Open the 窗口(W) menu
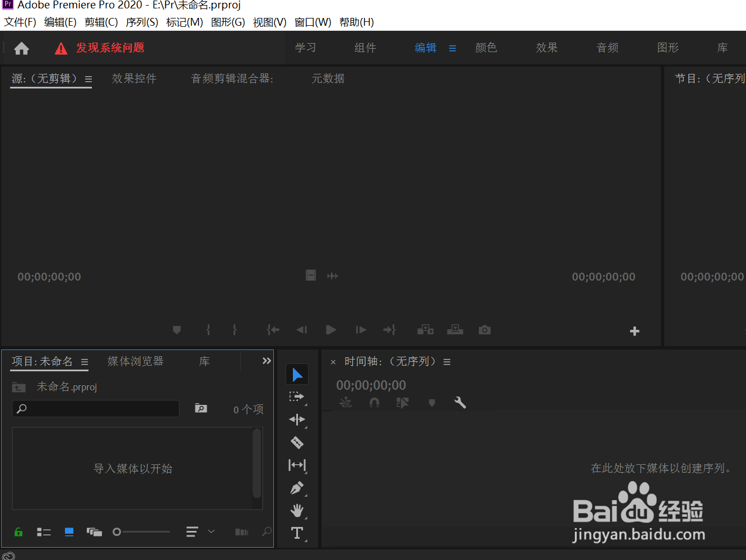746x560 pixels. pos(313,22)
